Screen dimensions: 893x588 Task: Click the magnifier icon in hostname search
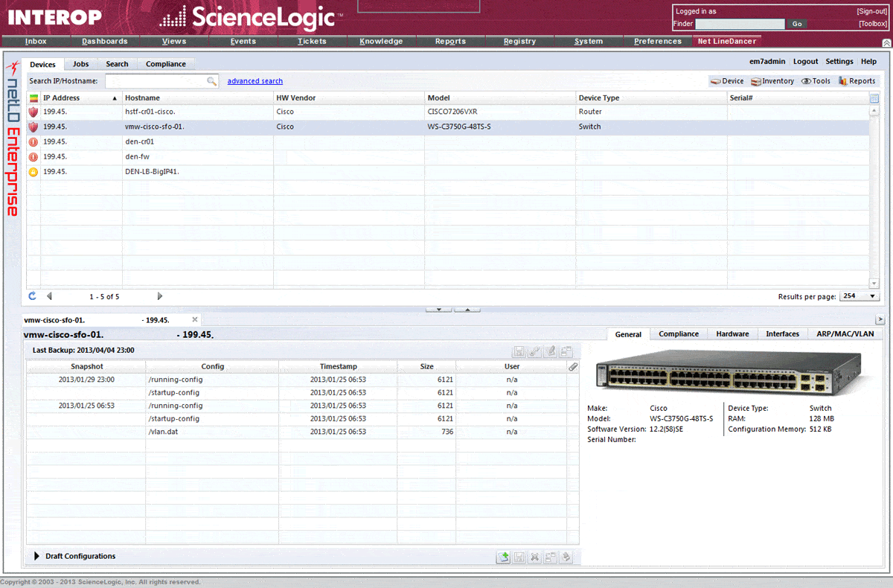tap(211, 81)
